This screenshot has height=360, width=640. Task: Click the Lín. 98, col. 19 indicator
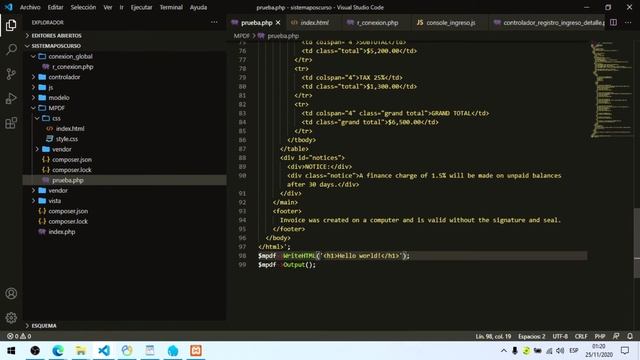tap(493, 336)
